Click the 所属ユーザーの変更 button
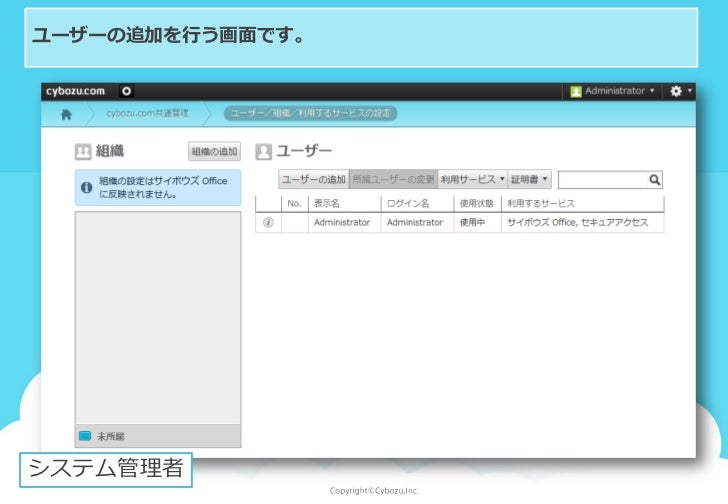This screenshot has height=504, width=728. pos(393,179)
